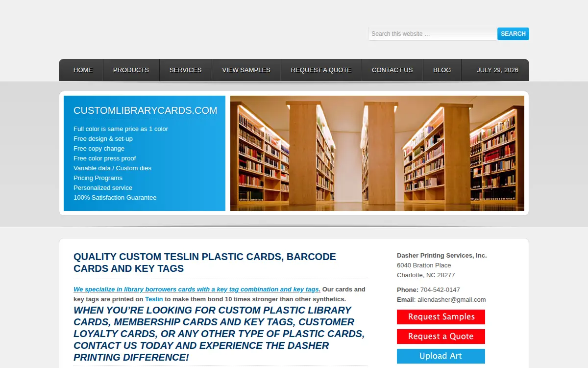Viewport: 588px width, 368px height.
Task: Open the Blog page
Action: point(442,70)
